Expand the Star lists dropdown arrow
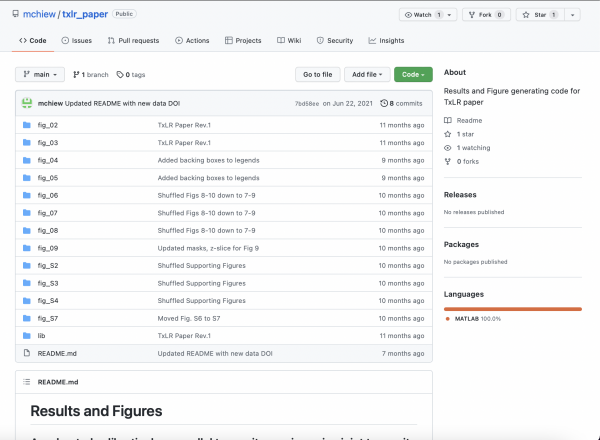 (573, 15)
